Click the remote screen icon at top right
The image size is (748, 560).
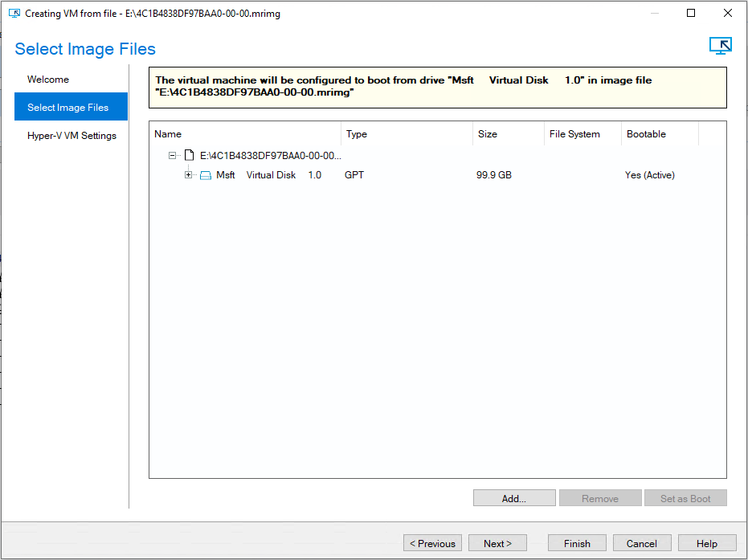point(720,46)
